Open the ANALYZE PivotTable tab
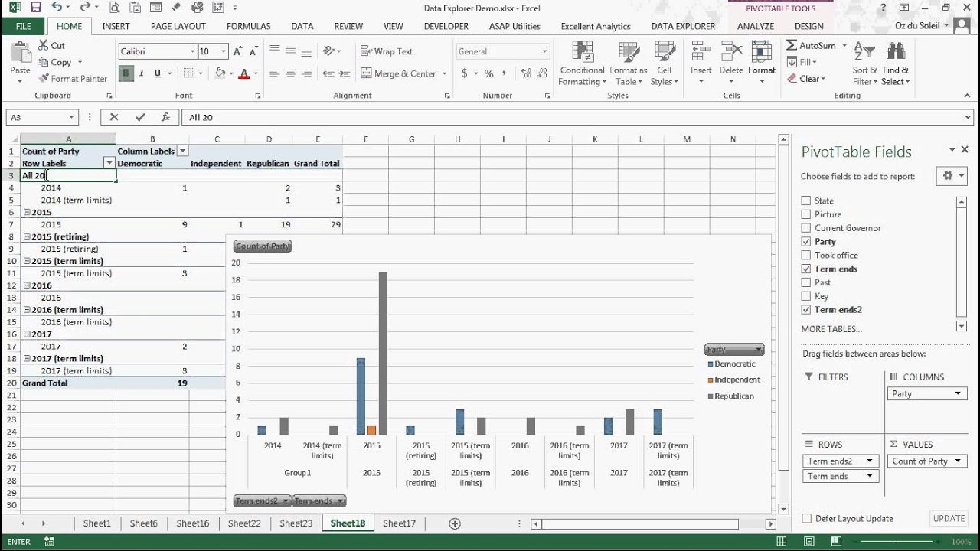980x551 pixels. (755, 26)
